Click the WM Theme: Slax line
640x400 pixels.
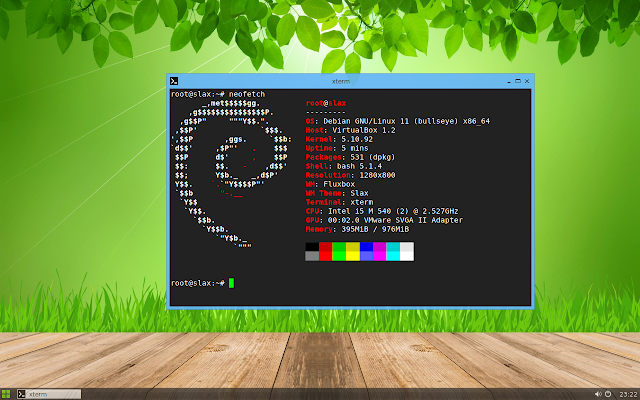(x=337, y=193)
